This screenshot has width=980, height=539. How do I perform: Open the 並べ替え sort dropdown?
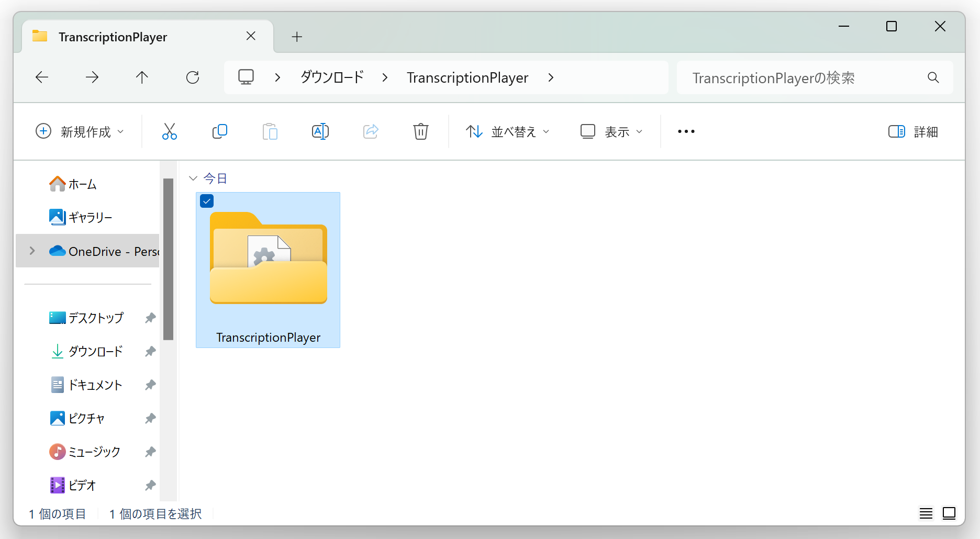click(x=507, y=131)
